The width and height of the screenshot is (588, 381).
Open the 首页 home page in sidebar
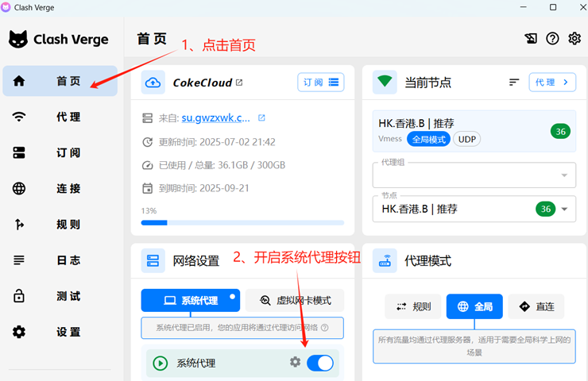coord(60,81)
